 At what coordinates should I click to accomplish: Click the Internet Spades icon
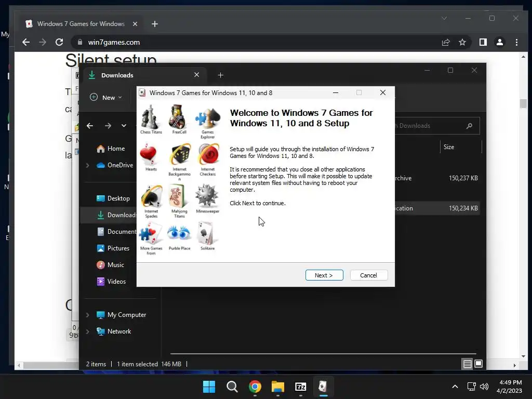[151, 196]
